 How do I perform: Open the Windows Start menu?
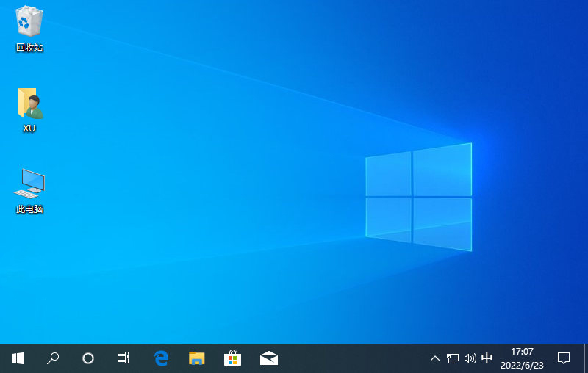[x=18, y=358]
